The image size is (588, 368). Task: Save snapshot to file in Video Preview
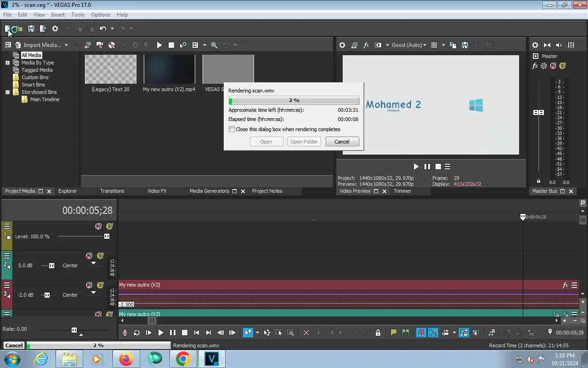coord(465,45)
